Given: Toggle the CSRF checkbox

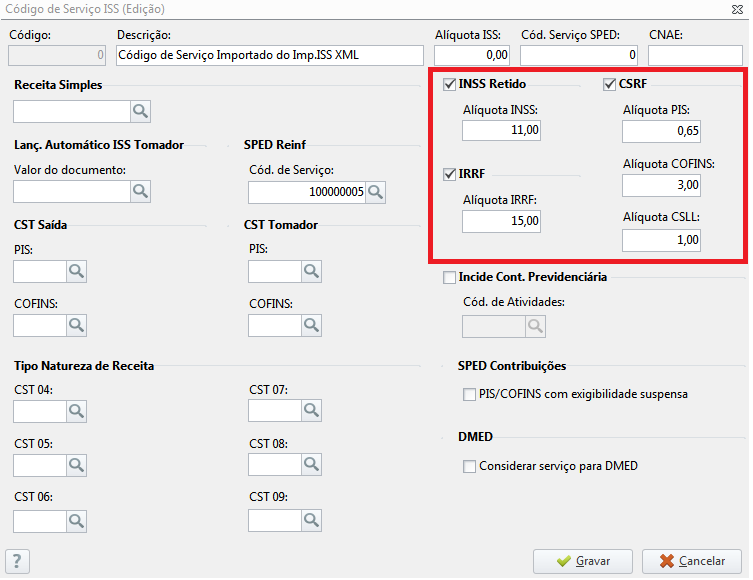Looking at the screenshot, I should (609, 85).
